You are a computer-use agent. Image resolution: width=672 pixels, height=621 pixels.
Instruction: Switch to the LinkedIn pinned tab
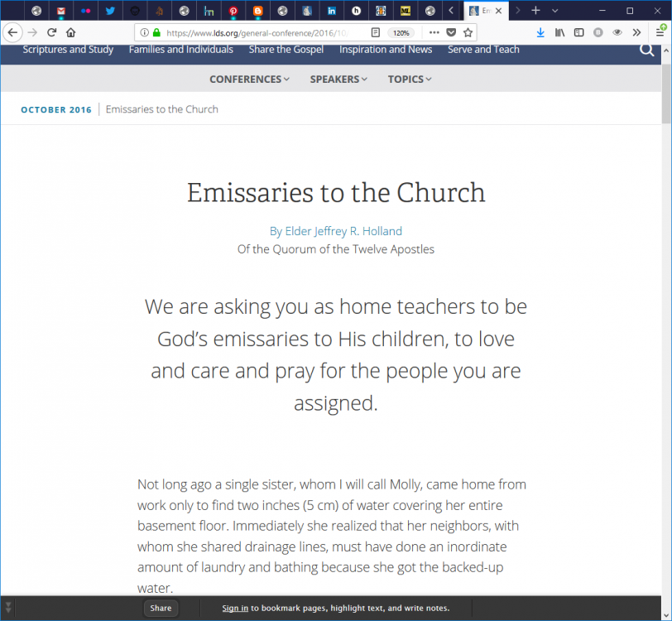(x=331, y=11)
